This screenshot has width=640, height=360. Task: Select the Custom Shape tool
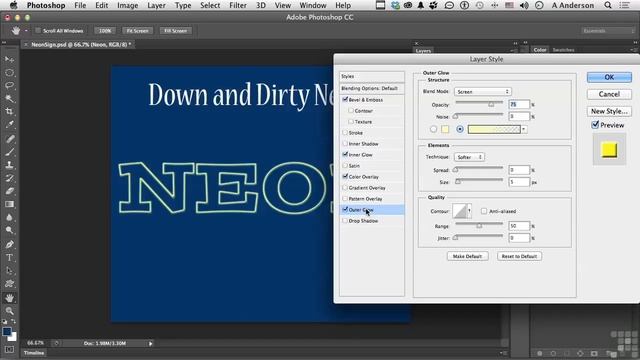click(9, 284)
